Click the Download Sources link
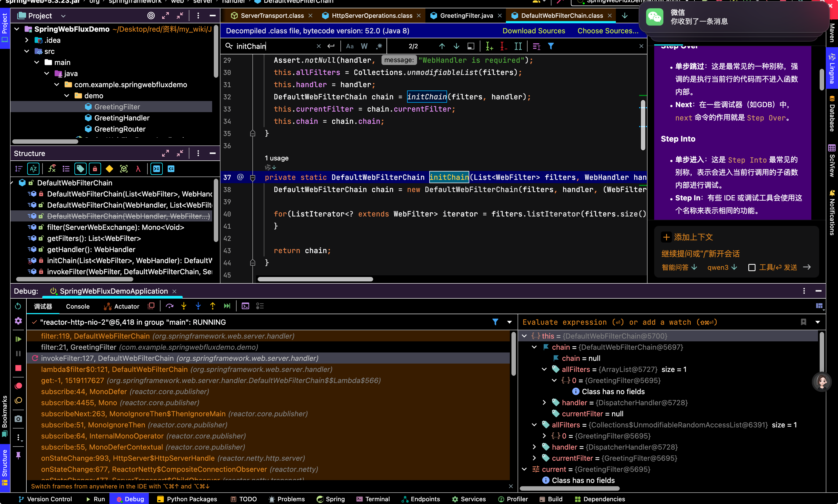The width and height of the screenshot is (838, 504). pyautogui.click(x=534, y=31)
